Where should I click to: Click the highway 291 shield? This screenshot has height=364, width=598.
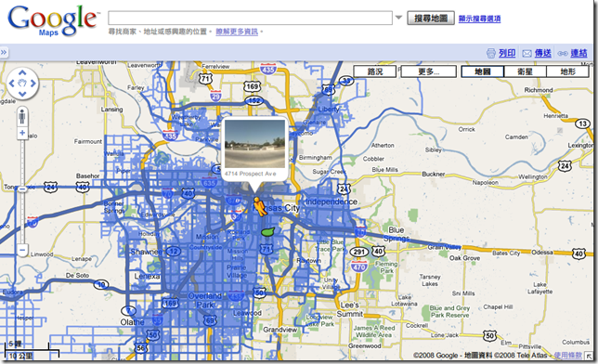click(x=358, y=252)
